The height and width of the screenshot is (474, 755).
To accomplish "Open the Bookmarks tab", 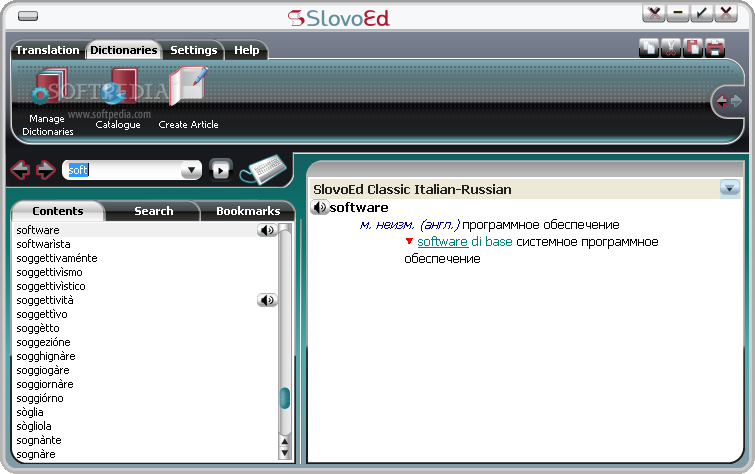I will click(248, 211).
